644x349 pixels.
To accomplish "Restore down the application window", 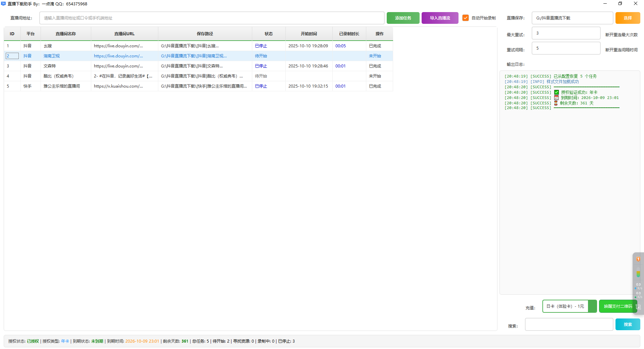I will pyautogui.click(x=620, y=4).
